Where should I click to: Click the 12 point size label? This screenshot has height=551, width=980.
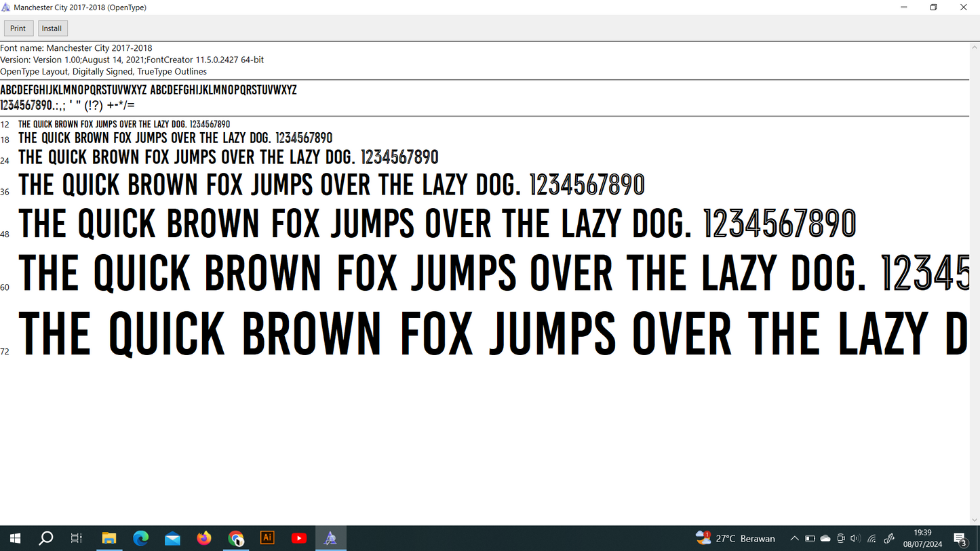[x=5, y=125]
